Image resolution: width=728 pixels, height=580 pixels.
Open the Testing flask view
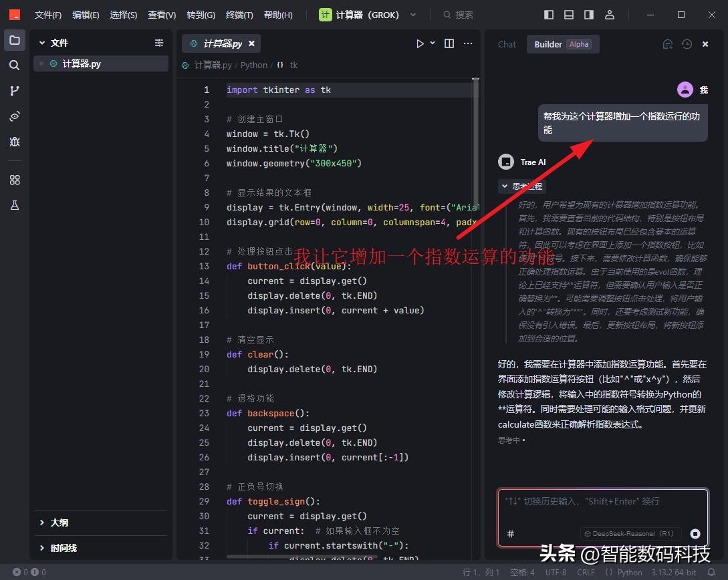click(15, 205)
